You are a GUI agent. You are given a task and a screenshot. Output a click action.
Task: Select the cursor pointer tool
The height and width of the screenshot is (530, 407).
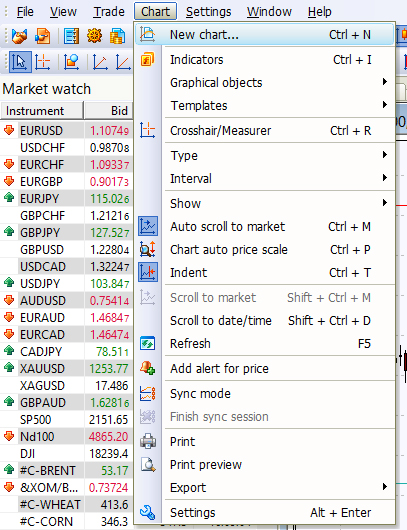(x=20, y=62)
